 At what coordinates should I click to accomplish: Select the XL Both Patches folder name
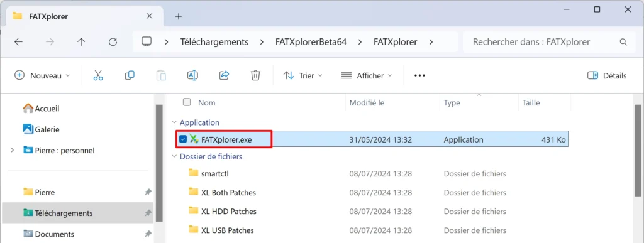(228, 193)
